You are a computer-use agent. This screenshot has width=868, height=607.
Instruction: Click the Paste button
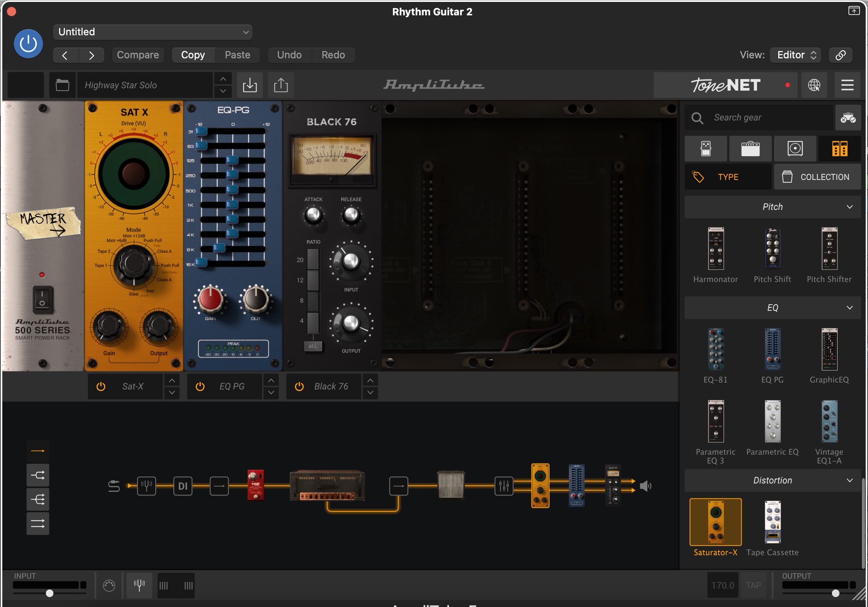238,55
